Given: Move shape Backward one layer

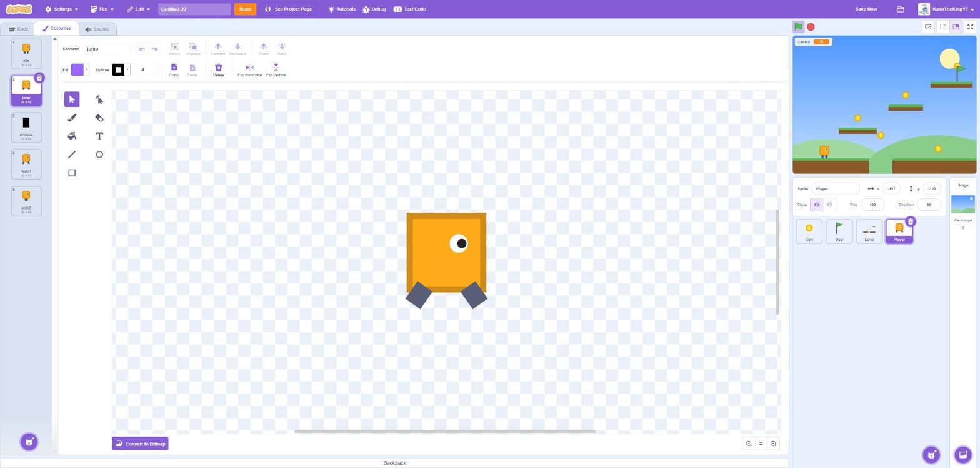Looking at the screenshot, I should (x=237, y=49).
